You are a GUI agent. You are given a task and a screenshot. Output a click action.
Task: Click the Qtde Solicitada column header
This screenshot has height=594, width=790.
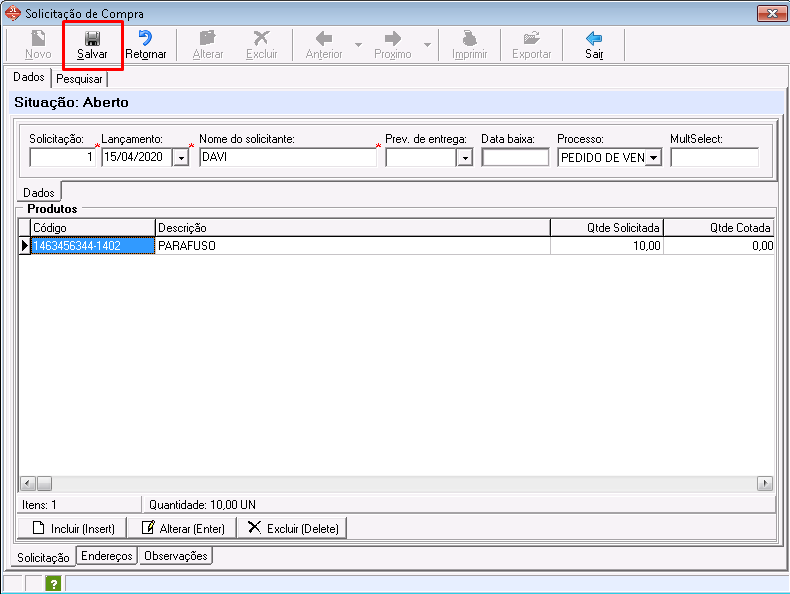coord(607,228)
